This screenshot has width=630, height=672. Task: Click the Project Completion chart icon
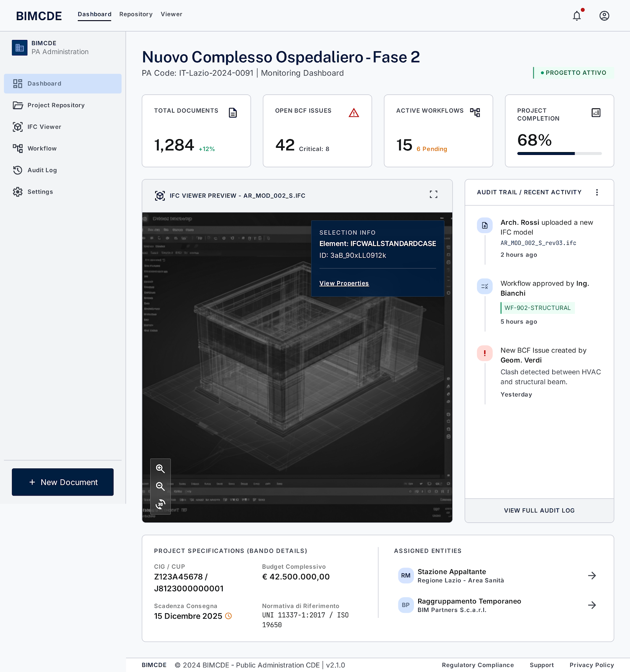click(596, 113)
